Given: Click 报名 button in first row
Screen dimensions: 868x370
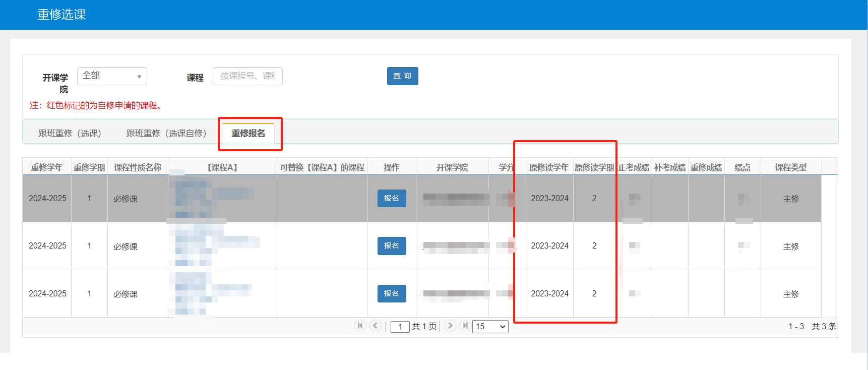Looking at the screenshot, I should point(392,198).
